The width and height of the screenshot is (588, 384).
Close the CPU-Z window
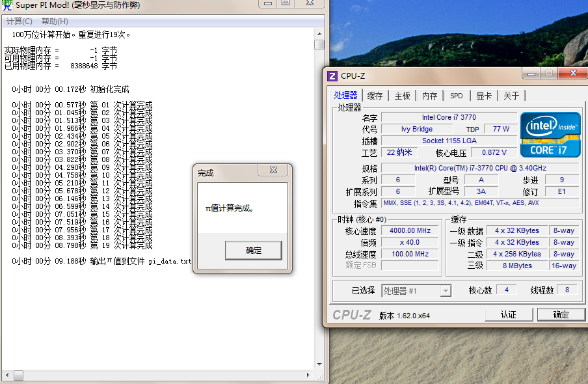coord(573,73)
